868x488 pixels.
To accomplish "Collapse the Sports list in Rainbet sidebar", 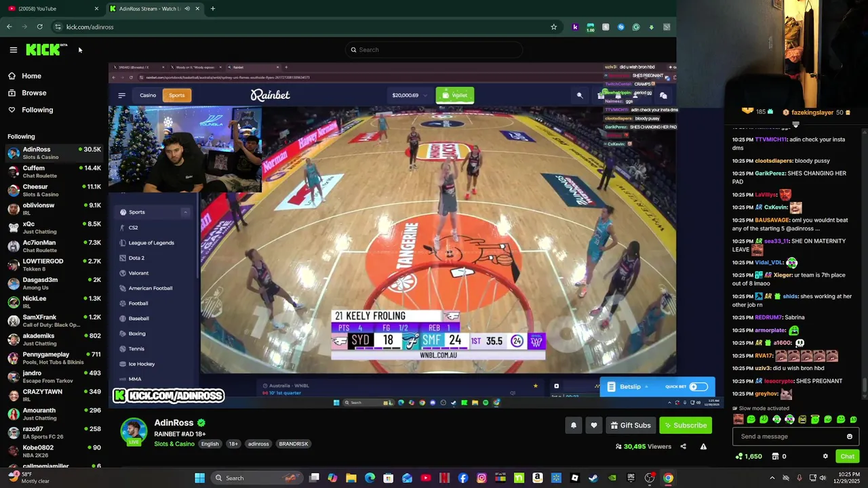I will [x=185, y=212].
